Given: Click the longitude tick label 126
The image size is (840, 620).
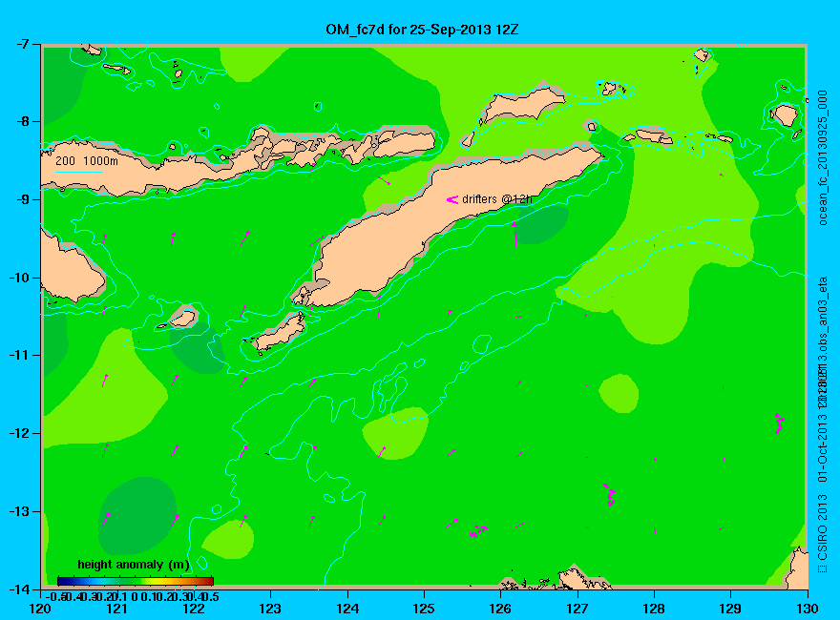Looking at the screenshot, I should pos(501,609).
